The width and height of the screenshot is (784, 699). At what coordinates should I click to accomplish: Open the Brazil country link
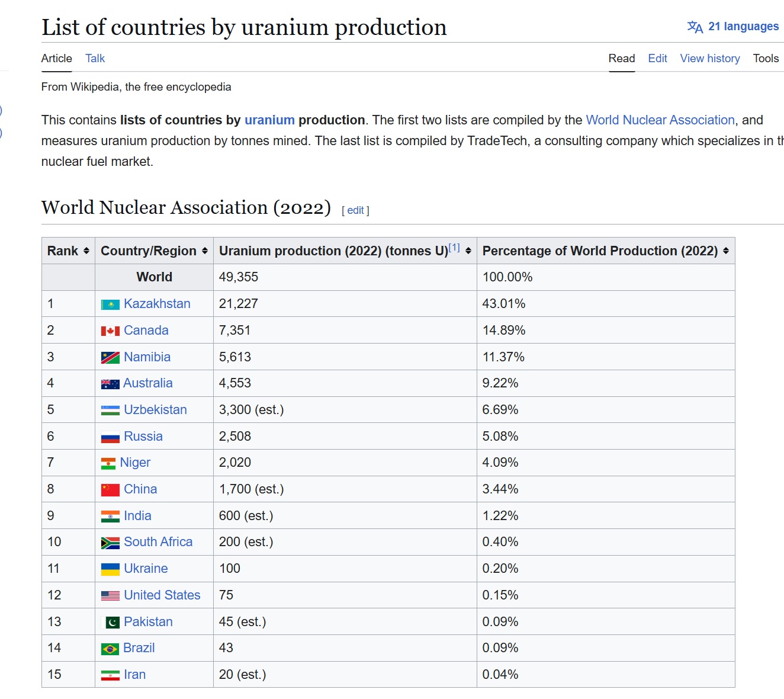point(139,648)
